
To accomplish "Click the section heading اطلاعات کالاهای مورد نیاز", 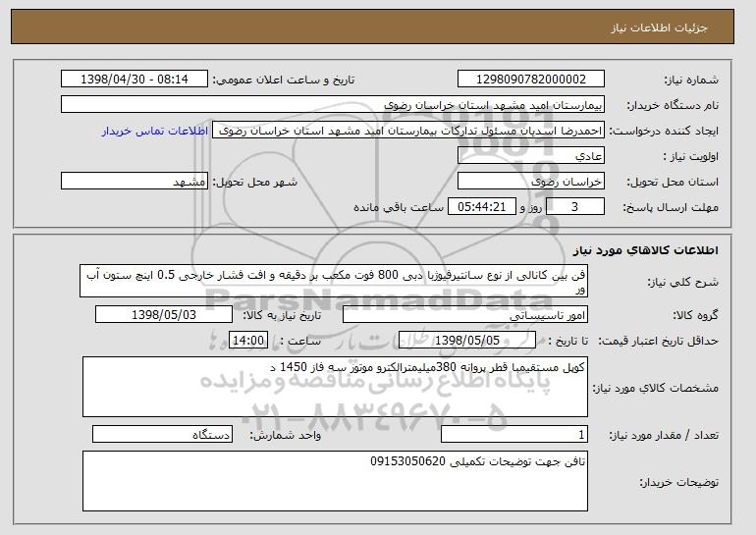I will (x=646, y=249).
